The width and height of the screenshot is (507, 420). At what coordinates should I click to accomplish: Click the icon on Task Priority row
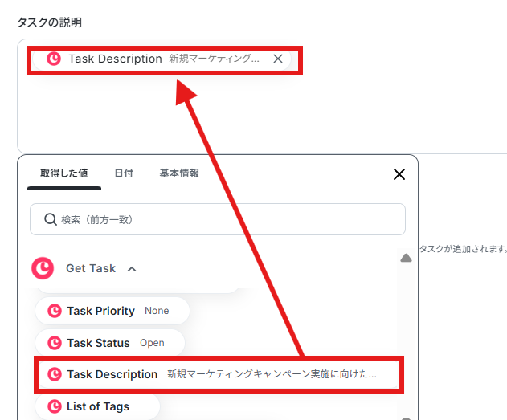coord(55,311)
